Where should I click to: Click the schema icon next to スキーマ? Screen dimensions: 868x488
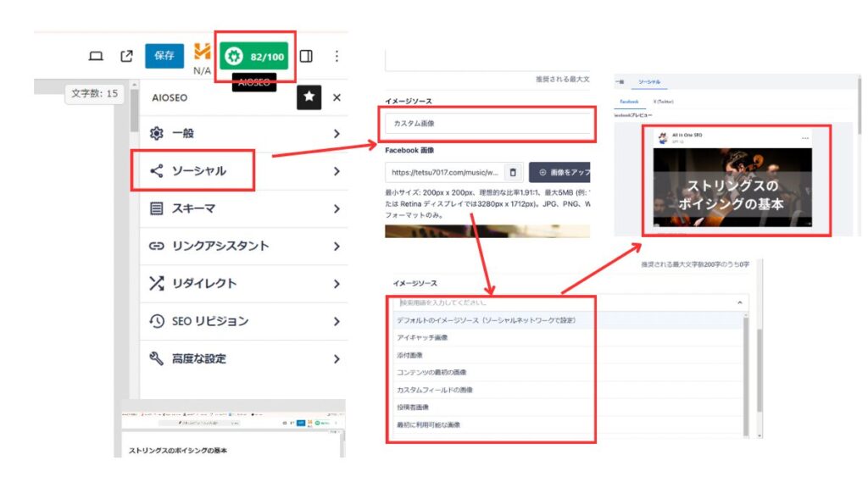pyautogui.click(x=157, y=208)
